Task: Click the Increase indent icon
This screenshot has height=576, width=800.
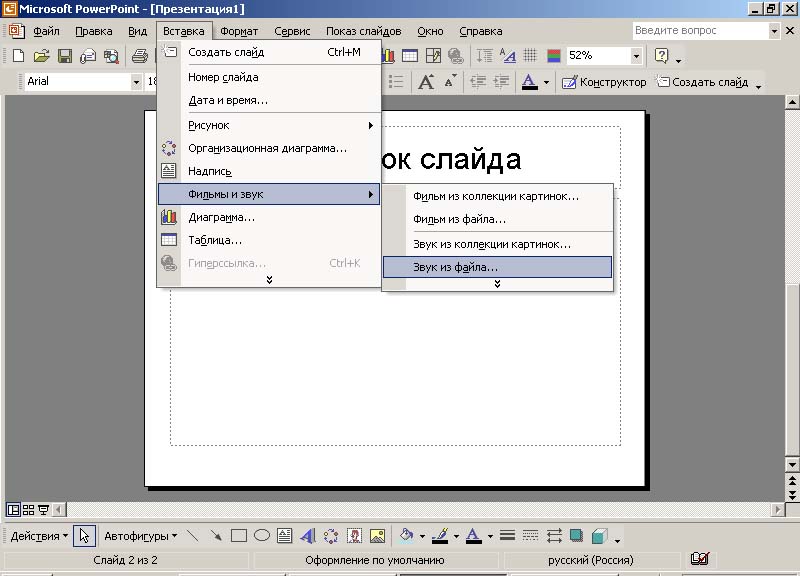Action: tap(502, 82)
